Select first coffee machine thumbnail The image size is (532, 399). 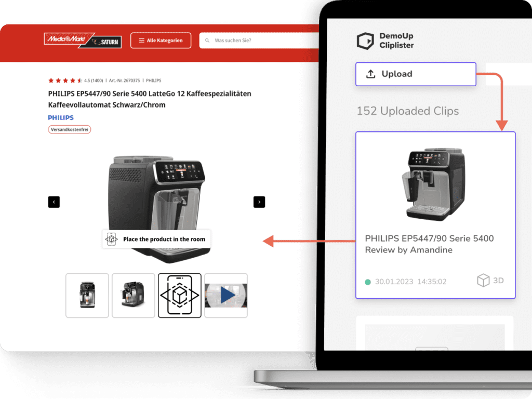87,295
